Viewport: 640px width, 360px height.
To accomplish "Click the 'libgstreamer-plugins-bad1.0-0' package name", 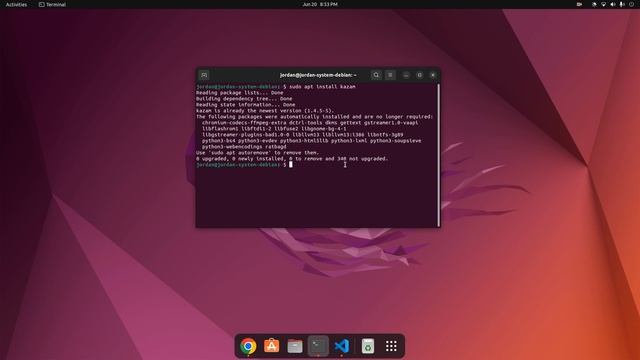I will (245, 135).
